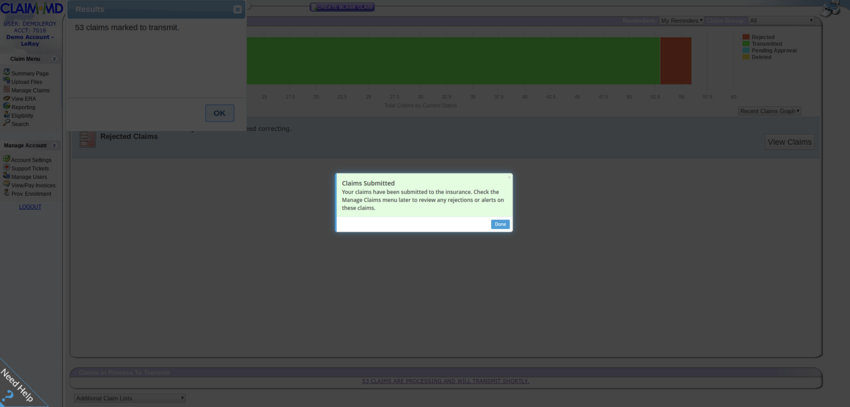Collapse the Manage Account section
The image size is (850, 407).
coord(54,146)
